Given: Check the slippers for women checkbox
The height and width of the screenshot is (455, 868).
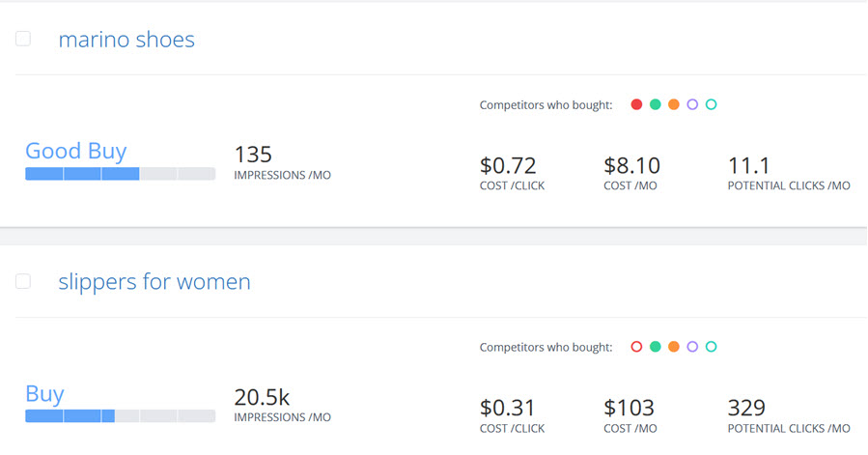Looking at the screenshot, I should pyautogui.click(x=23, y=281).
